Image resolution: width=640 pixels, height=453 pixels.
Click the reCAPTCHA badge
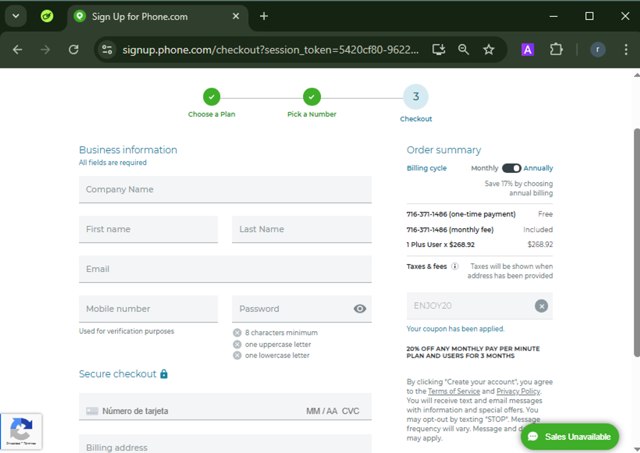coord(21,431)
